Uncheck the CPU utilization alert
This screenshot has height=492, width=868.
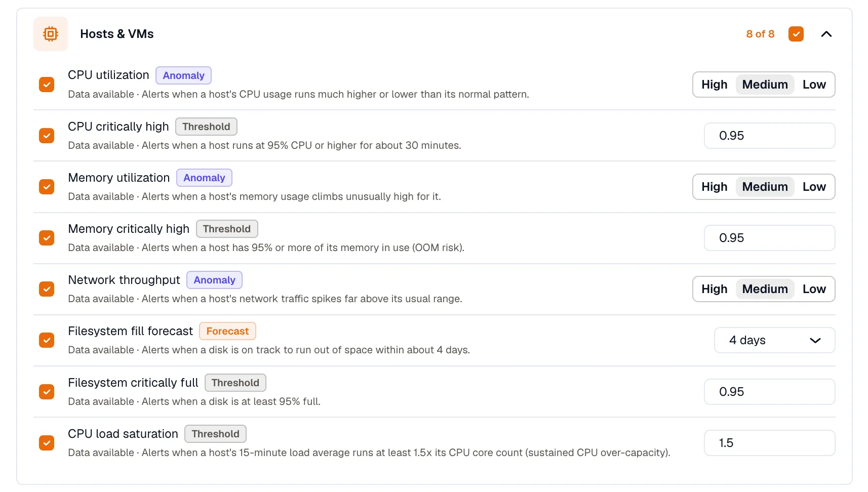[47, 85]
